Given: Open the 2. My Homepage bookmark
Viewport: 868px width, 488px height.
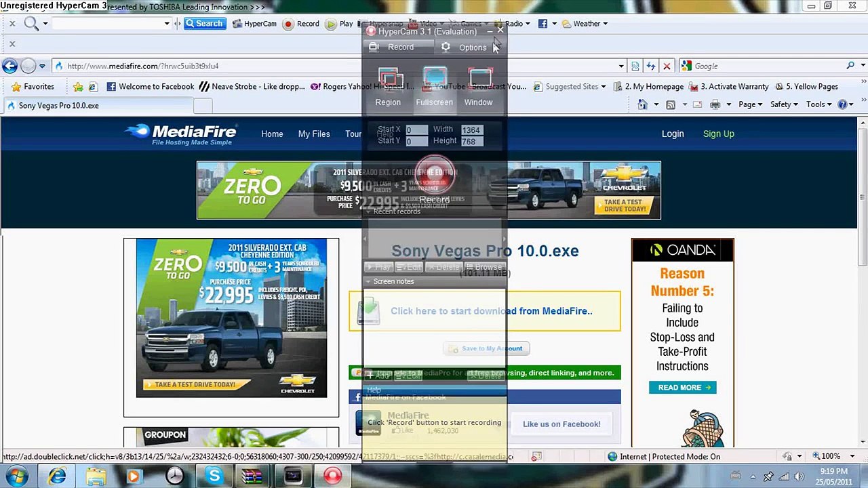Looking at the screenshot, I should pyautogui.click(x=648, y=87).
